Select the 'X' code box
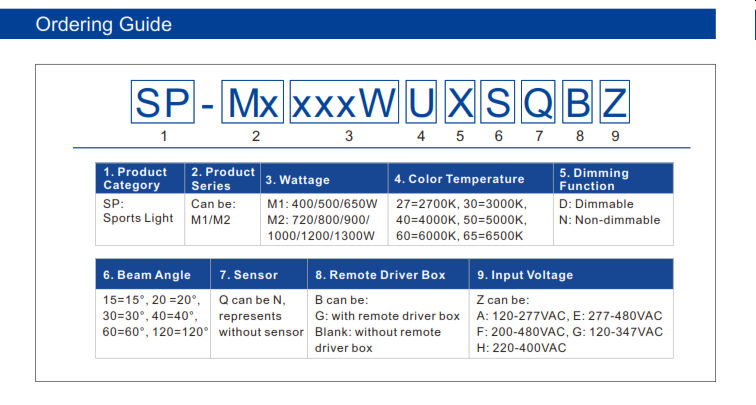This screenshot has height=405, width=756. point(459,102)
